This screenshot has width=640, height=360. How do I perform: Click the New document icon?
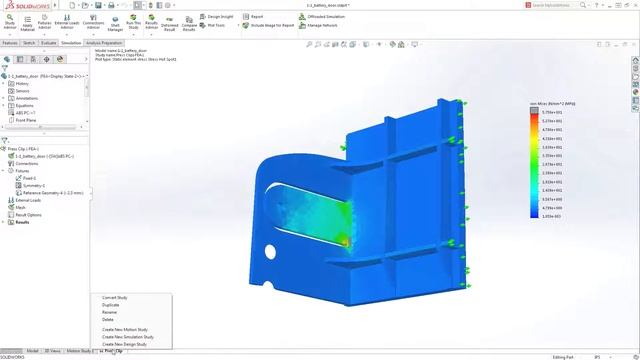coord(72,5)
